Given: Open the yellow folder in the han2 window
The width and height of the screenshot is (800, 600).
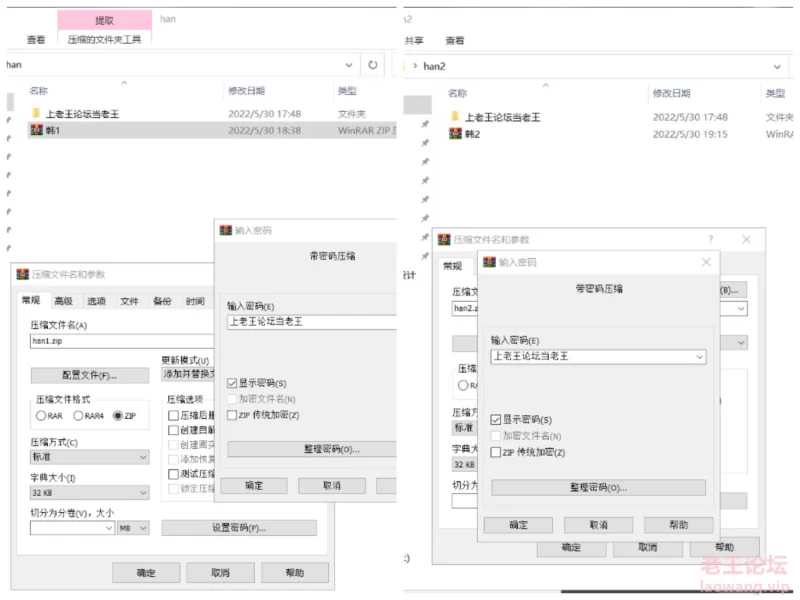Looking at the screenshot, I should 455,116.
